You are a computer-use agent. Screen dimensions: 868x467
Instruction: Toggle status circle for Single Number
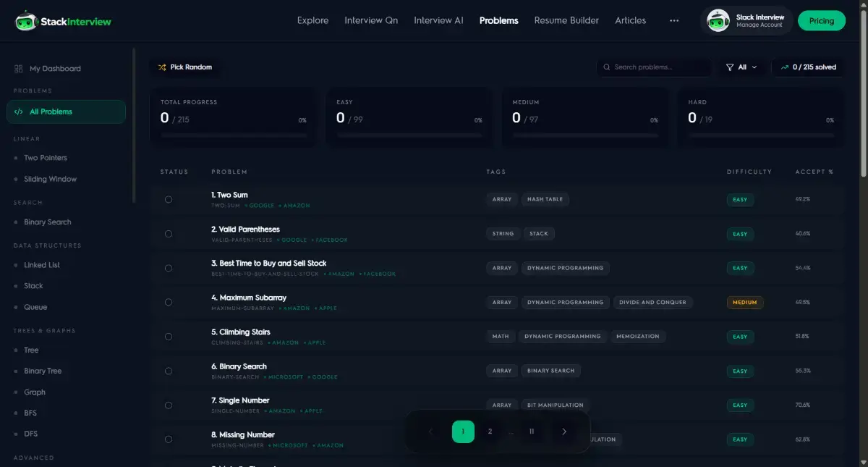click(169, 405)
